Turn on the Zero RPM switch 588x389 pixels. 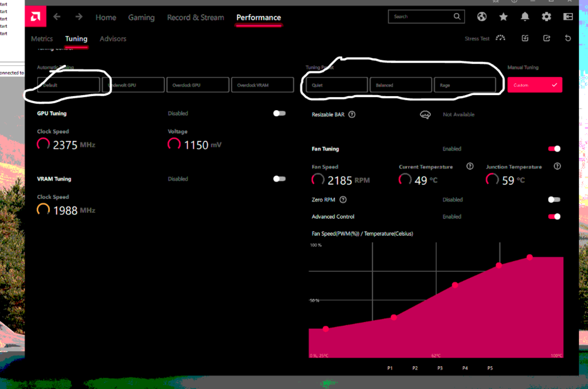tap(554, 199)
